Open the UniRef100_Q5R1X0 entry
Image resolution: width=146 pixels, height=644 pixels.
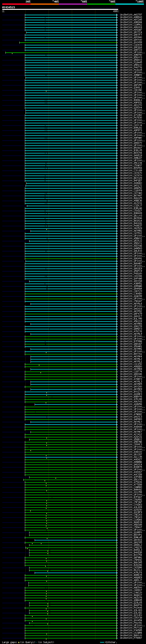[x=131, y=65]
